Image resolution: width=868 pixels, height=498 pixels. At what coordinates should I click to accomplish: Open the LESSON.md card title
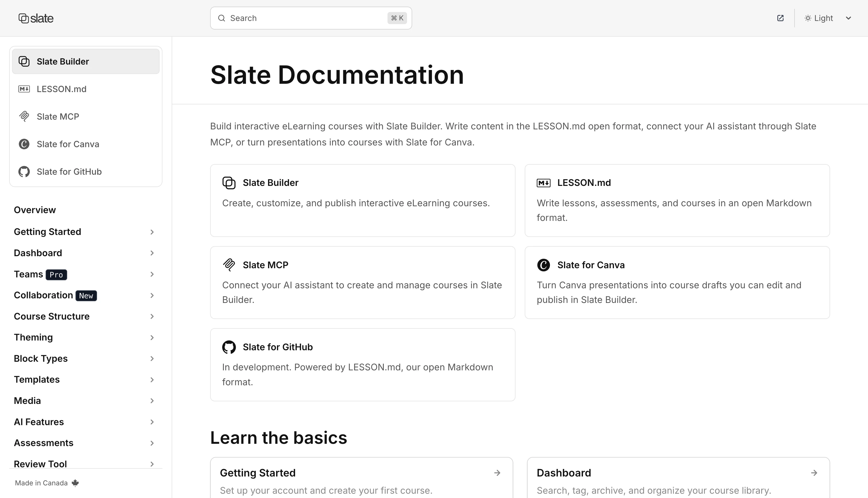pyautogui.click(x=584, y=183)
